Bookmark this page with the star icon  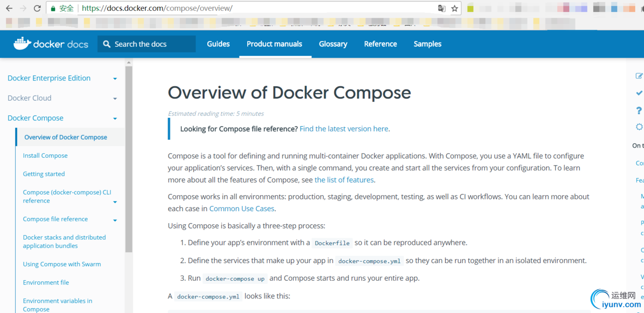454,8
